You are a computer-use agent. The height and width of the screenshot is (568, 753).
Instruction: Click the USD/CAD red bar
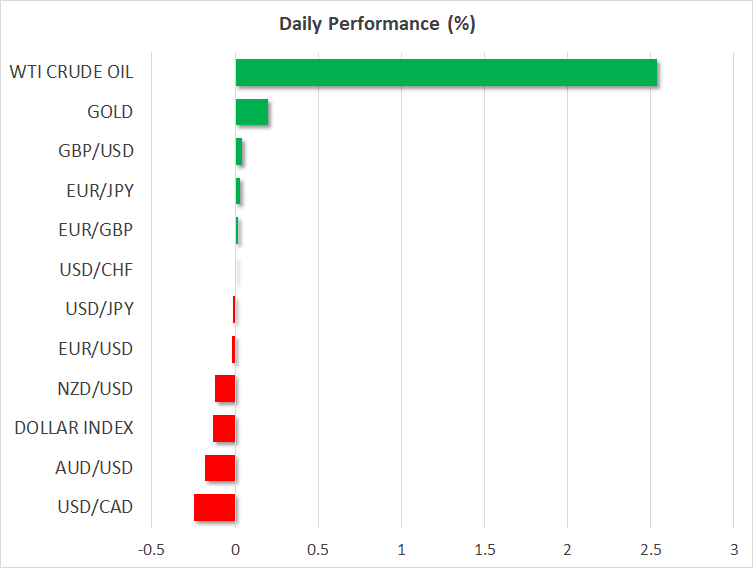click(x=215, y=507)
